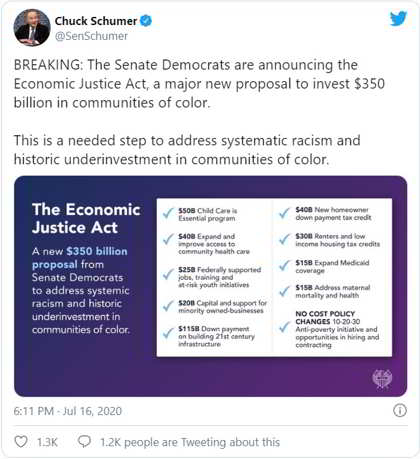
Task: Click checkmark beside $40B homeowner tax credit
Action: pos(284,212)
